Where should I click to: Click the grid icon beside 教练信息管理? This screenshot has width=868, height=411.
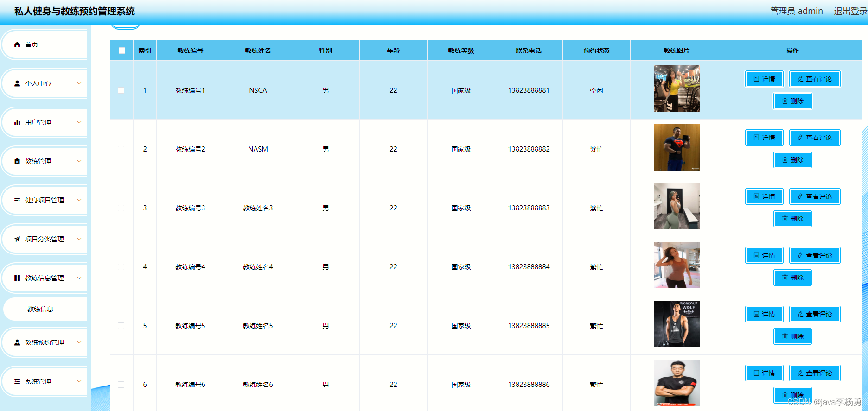coord(17,278)
